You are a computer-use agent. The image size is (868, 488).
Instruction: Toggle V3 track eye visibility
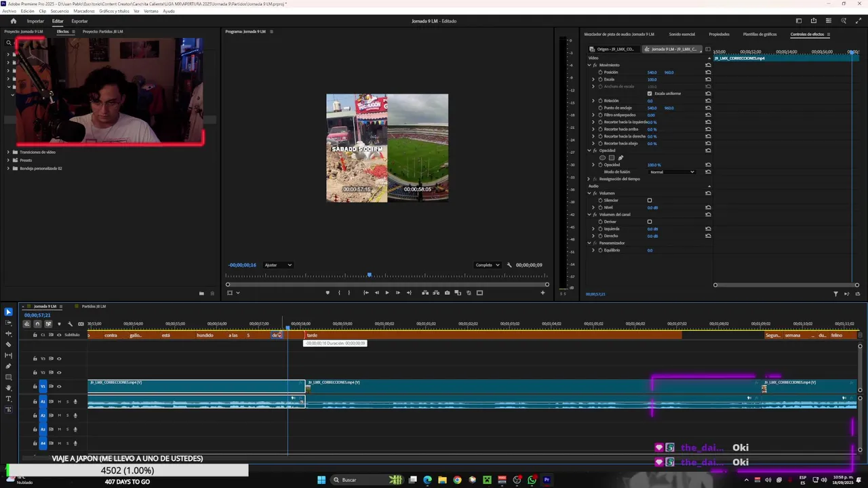point(59,359)
